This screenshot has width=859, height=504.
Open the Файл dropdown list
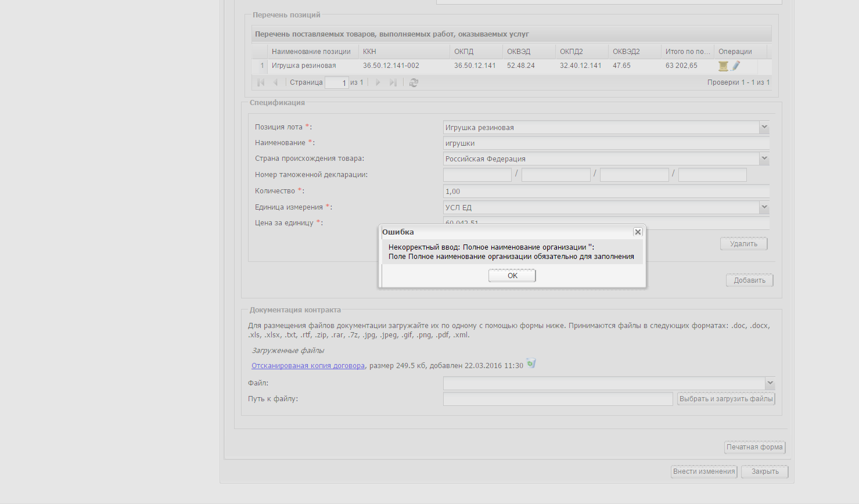[770, 383]
